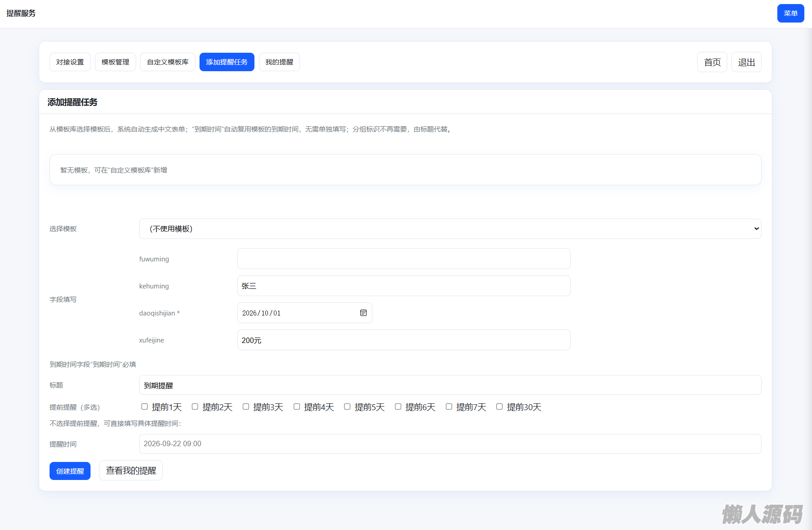Tick the 提前7天 checkbox
Screen dimensions: 812x530
[449, 407]
